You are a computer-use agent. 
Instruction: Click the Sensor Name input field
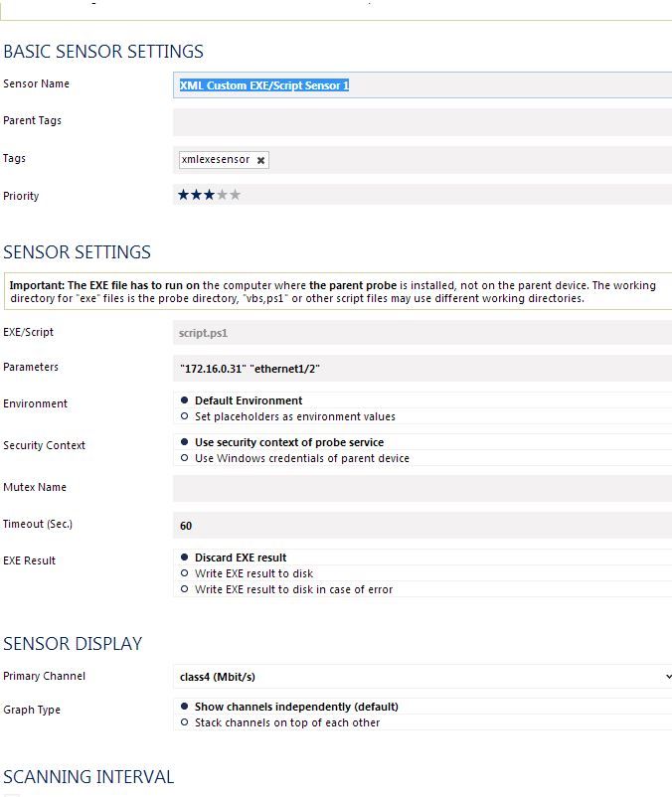click(x=422, y=84)
